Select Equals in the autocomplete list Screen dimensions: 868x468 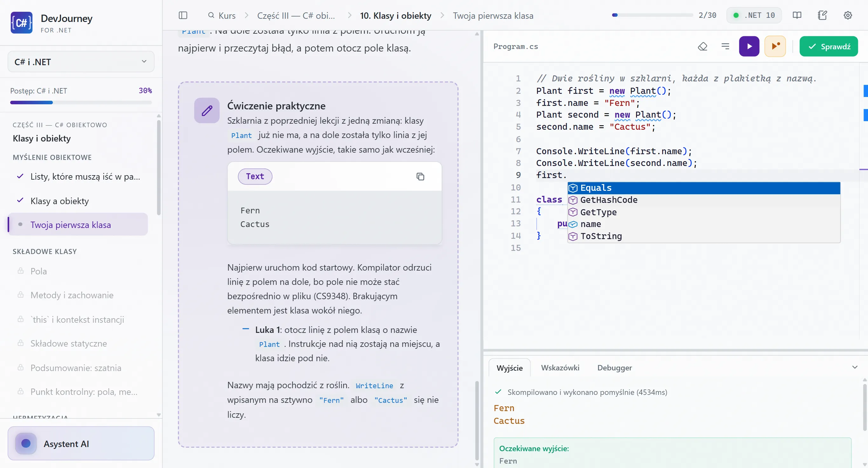pos(704,188)
